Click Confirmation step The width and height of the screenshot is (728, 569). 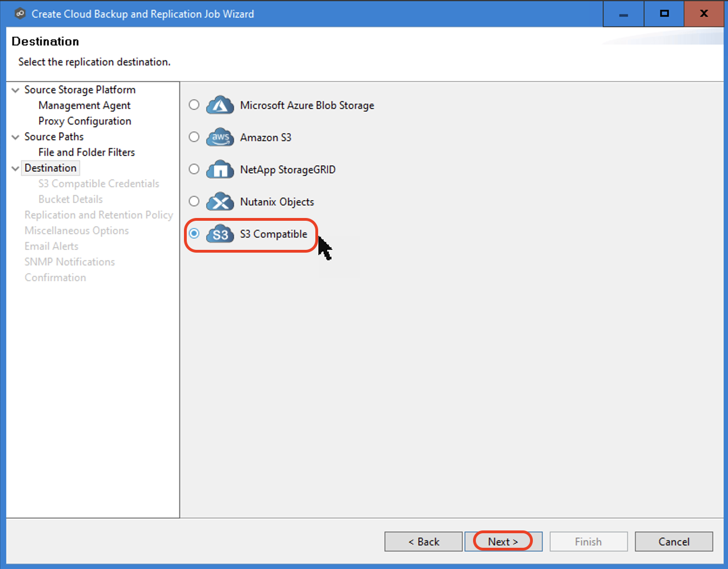click(55, 277)
